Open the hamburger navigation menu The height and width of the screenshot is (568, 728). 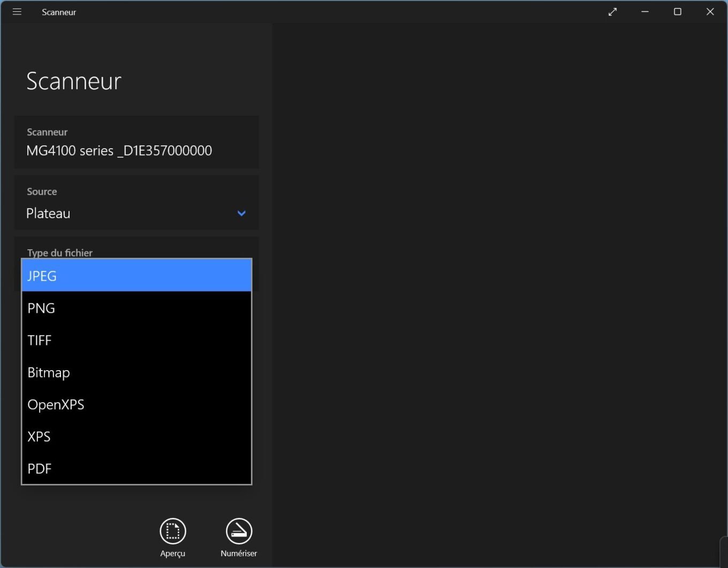[17, 12]
